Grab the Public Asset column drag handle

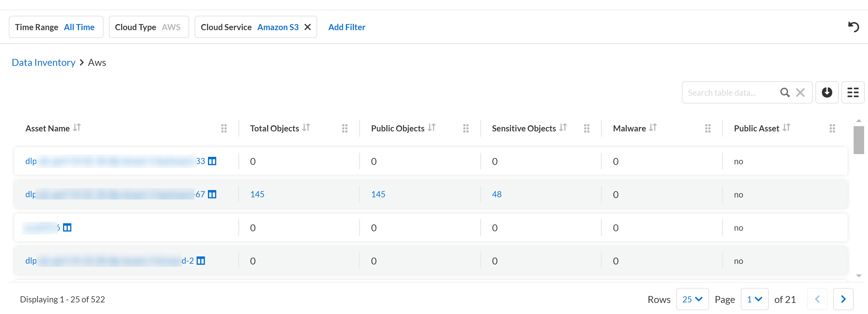coord(832,128)
